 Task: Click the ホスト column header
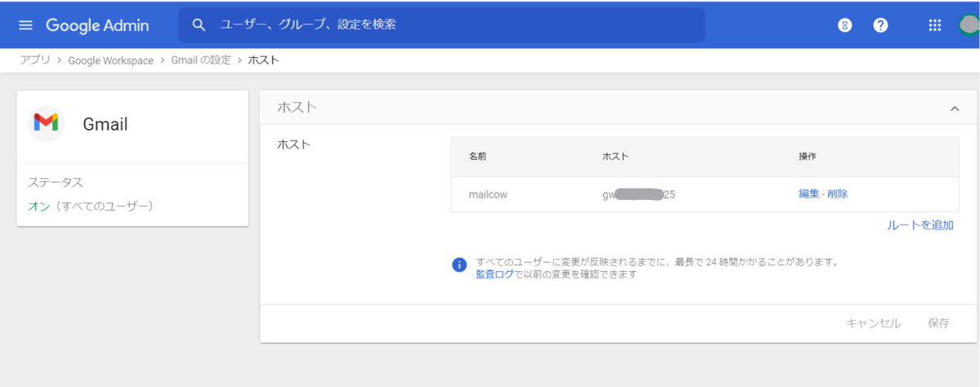(615, 156)
